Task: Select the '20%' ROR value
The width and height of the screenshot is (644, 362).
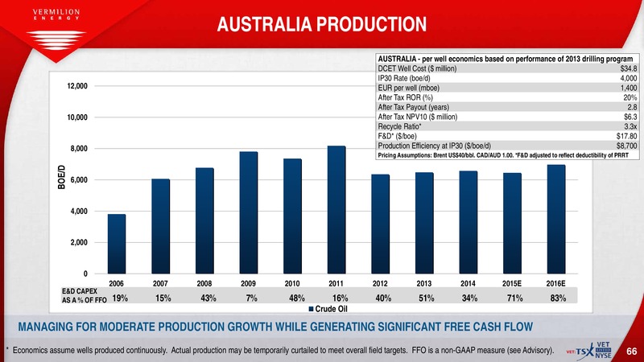Action: pyautogui.click(x=630, y=97)
